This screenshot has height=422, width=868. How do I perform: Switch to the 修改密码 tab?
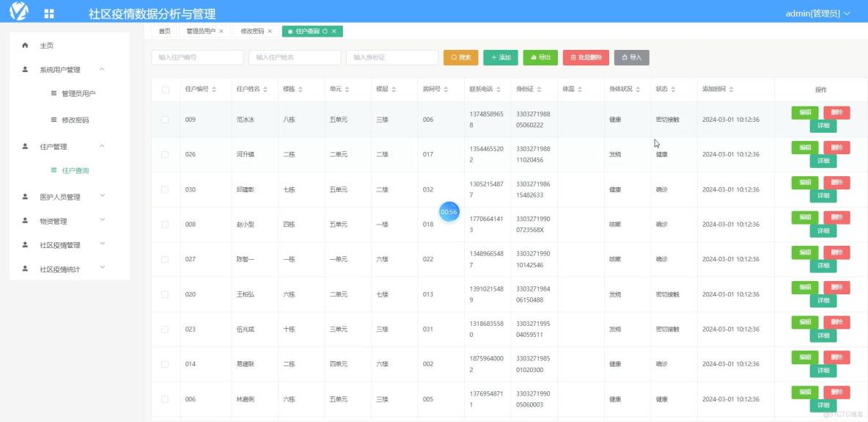click(x=256, y=31)
